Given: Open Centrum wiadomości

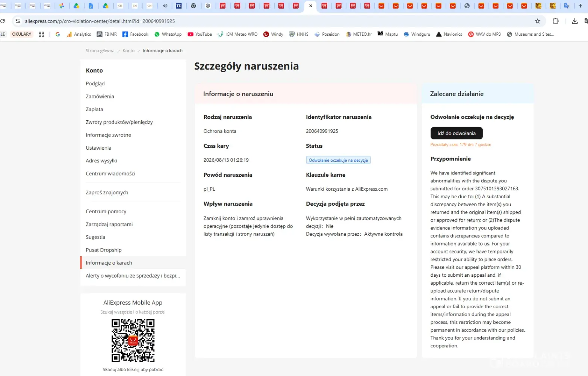Looking at the screenshot, I should (110, 173).
